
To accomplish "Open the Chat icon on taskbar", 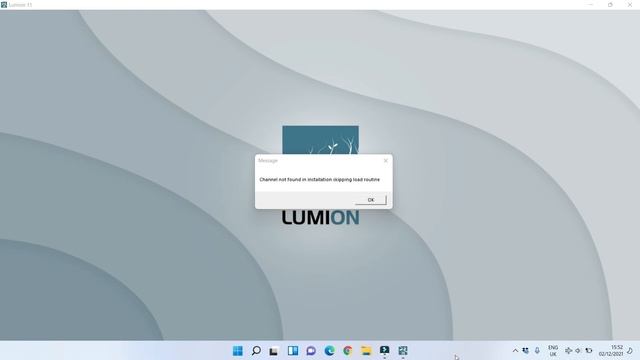I will tap(311, 351).
